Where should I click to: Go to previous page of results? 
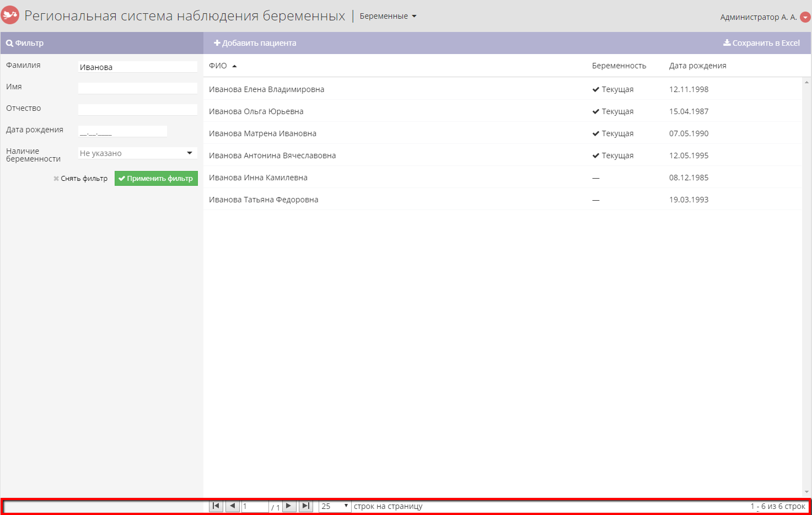[233, 506]
